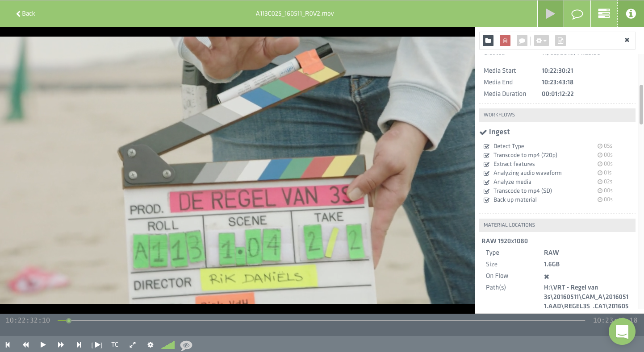The height and width of the screenshot is (352, 644).
Task: Open fullscreen with the expand arrows icon
Action: coord(133,344)
